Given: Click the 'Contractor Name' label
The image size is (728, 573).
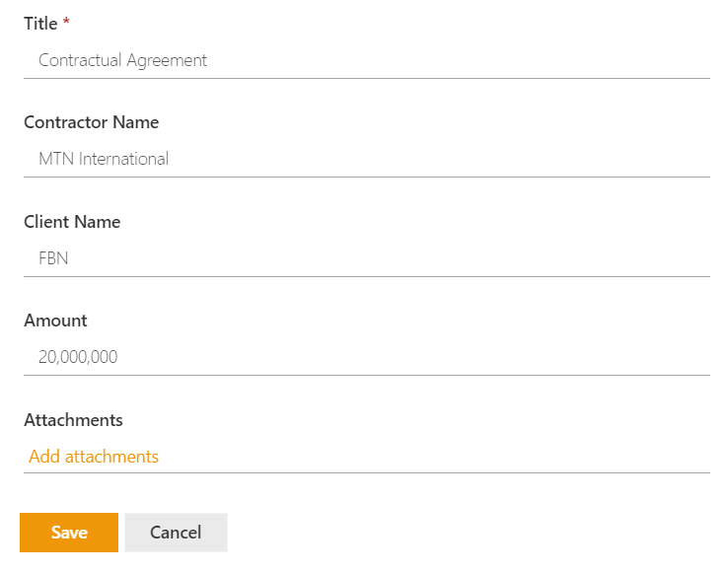Looking at the screenshot, I should coord(91,122).
